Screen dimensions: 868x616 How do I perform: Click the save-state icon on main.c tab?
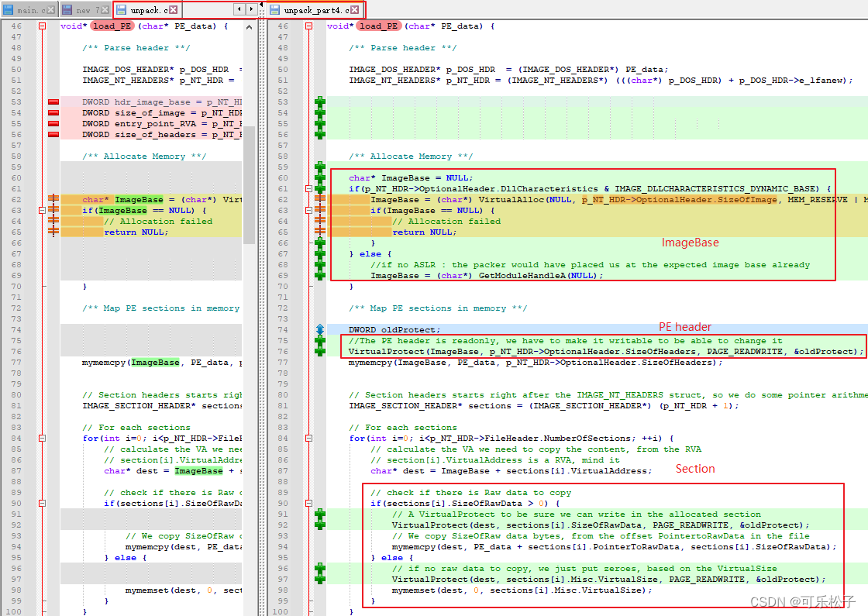[x=9, y=10]
